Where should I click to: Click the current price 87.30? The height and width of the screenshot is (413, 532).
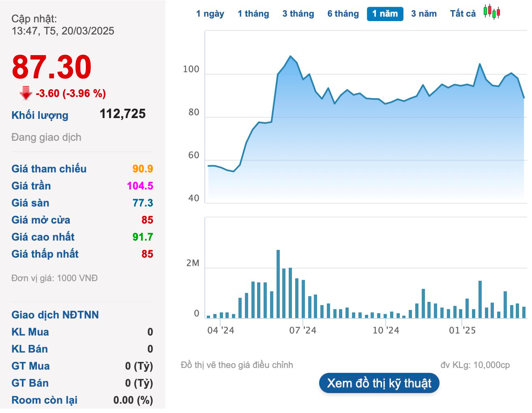pyautogui.click(x=51, y=67)
